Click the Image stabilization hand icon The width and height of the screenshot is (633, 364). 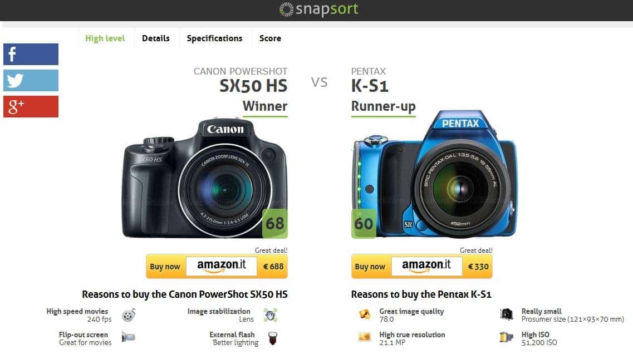tap(271, 315)
